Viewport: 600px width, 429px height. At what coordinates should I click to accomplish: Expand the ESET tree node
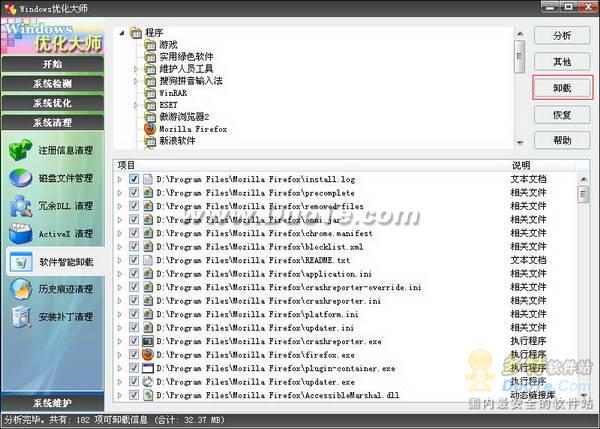click(136, 105)
